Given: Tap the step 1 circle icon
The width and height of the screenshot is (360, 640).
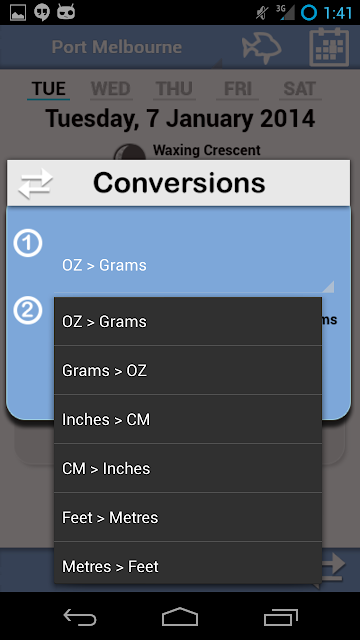Looking at the screenshot, I should pyautogui.click(x=28, y=244).
